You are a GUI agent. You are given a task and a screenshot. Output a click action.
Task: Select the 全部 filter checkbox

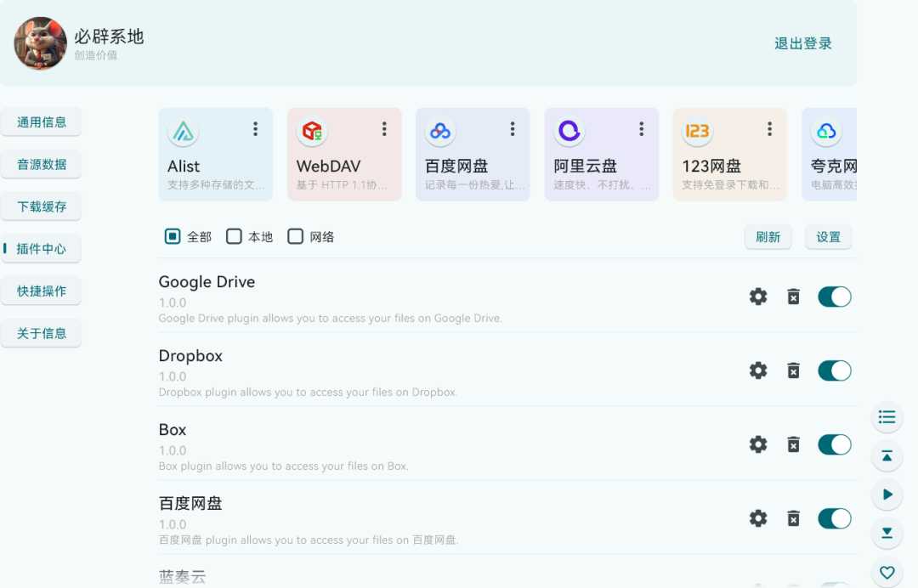173,236
